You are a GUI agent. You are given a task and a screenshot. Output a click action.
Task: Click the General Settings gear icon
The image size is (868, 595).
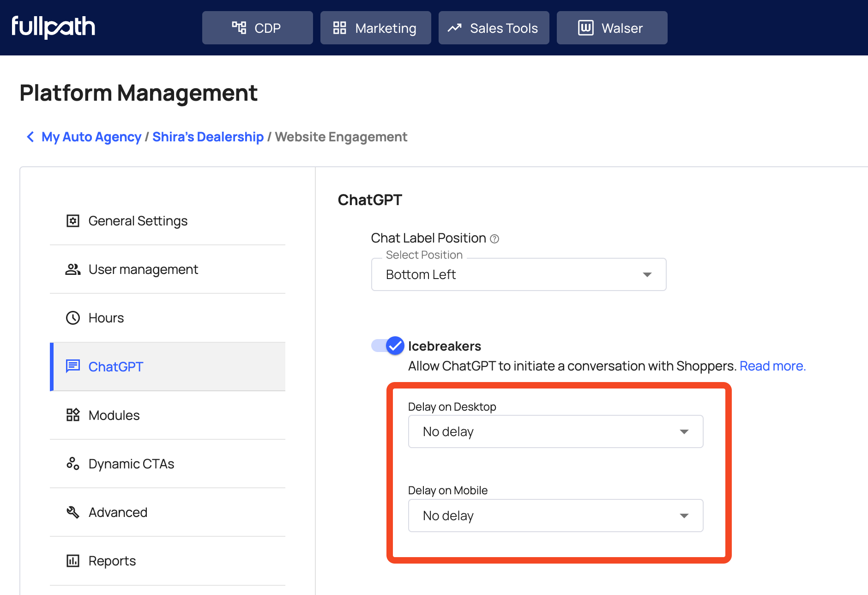73,221
